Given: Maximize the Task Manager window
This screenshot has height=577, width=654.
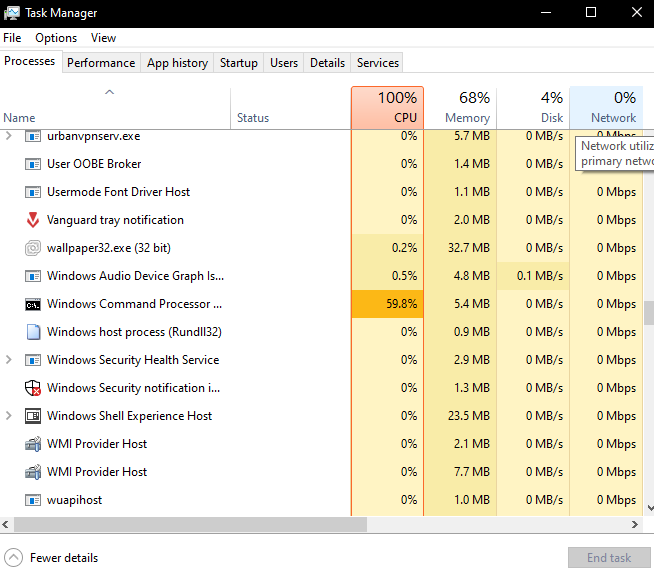Looking at the screenshot, I should click(591, 13).
